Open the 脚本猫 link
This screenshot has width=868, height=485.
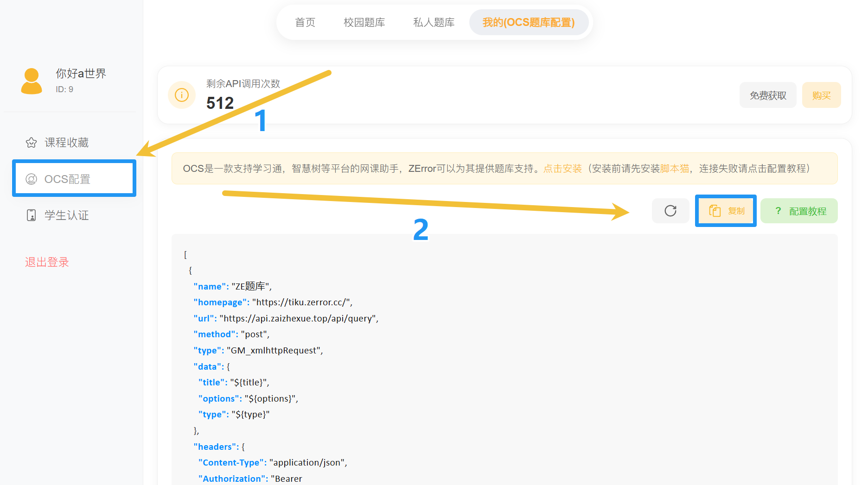[x=675, y=169]
